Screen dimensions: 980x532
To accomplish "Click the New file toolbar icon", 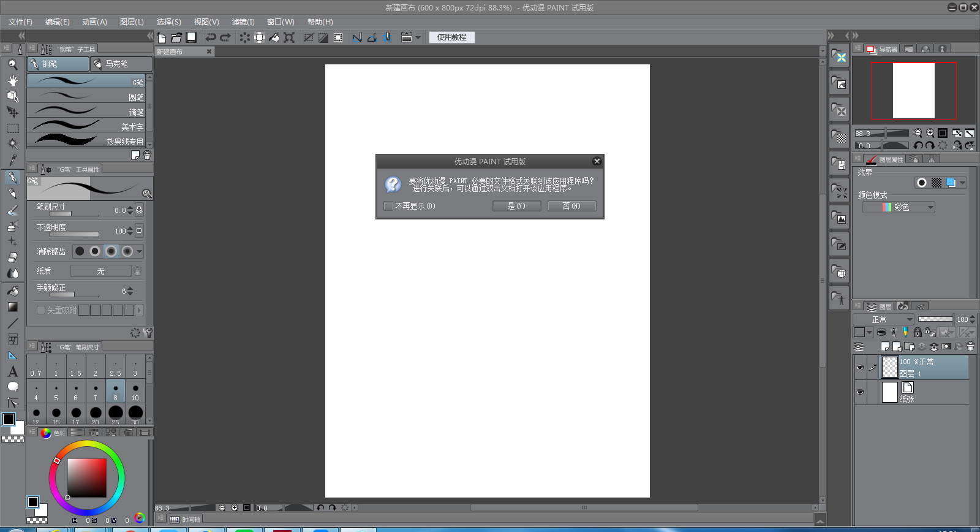I will click(x=162, y=37).
